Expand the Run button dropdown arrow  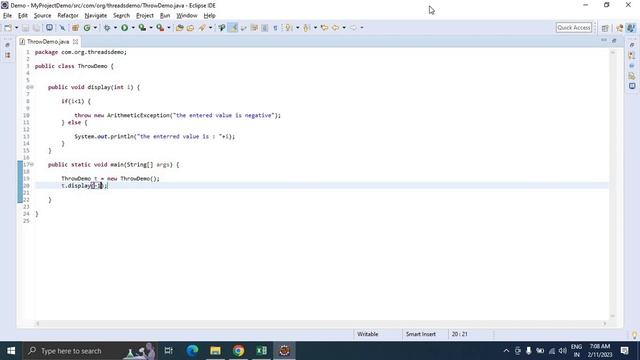pos(133,28)
